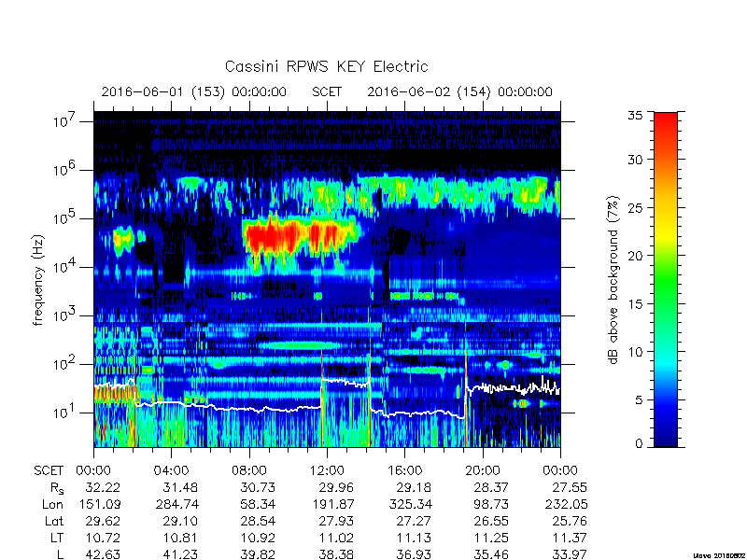Click the 'frequency (Hz)' axis label

click(x=38, y=280)
